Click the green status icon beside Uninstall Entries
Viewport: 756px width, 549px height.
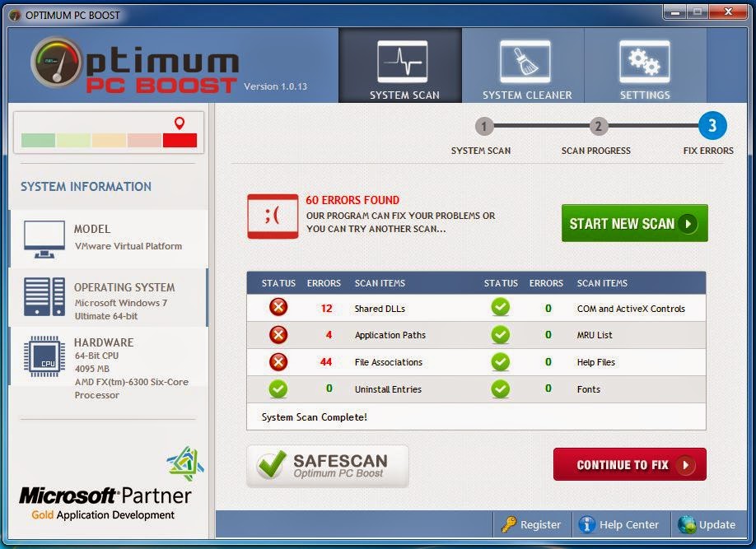pyautogui.click(x=278, y=389)
